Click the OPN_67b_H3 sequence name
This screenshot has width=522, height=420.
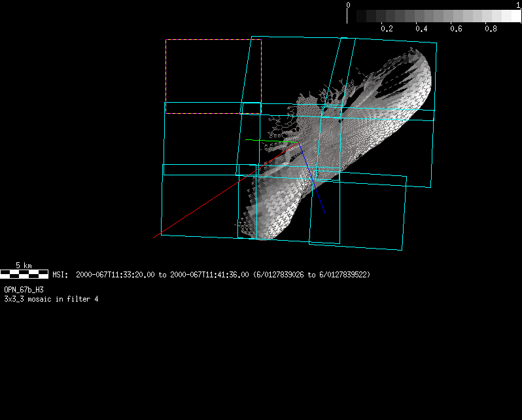tap(24, 289)
